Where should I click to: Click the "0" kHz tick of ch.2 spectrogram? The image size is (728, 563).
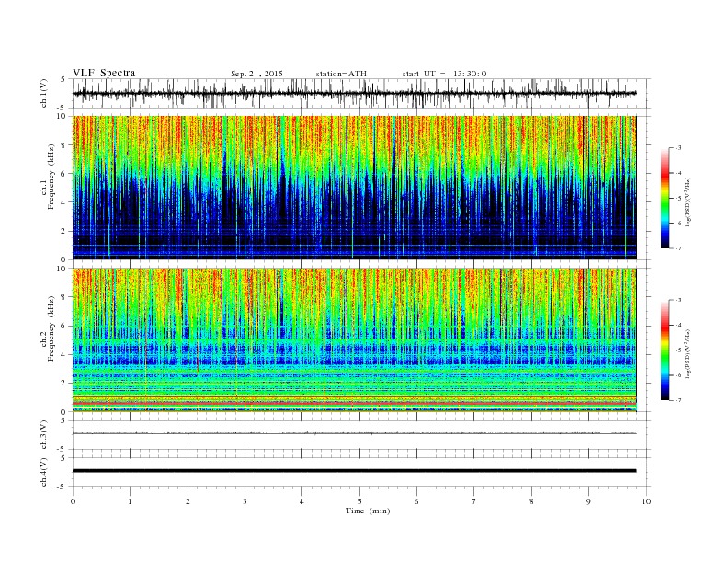(65, 411)
